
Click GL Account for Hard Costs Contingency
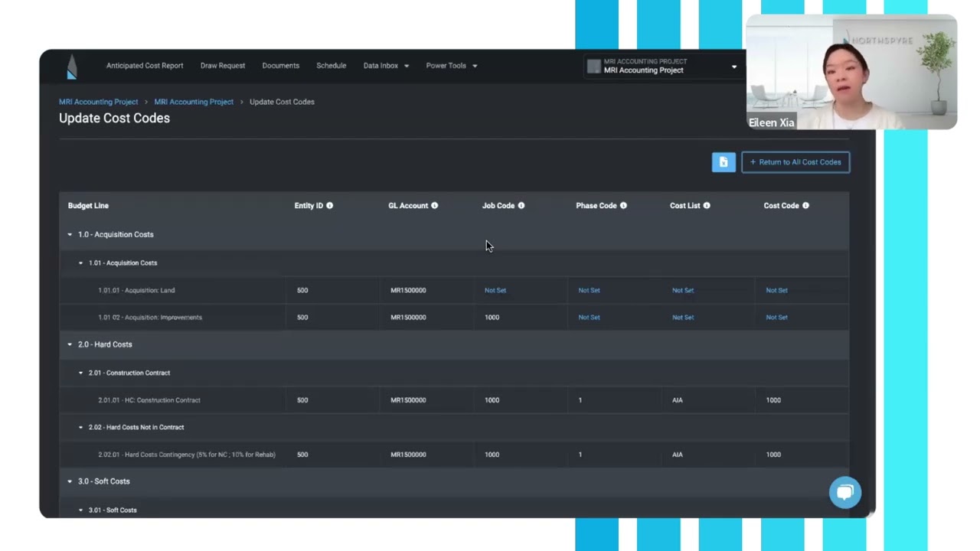[x=408, y=455]
